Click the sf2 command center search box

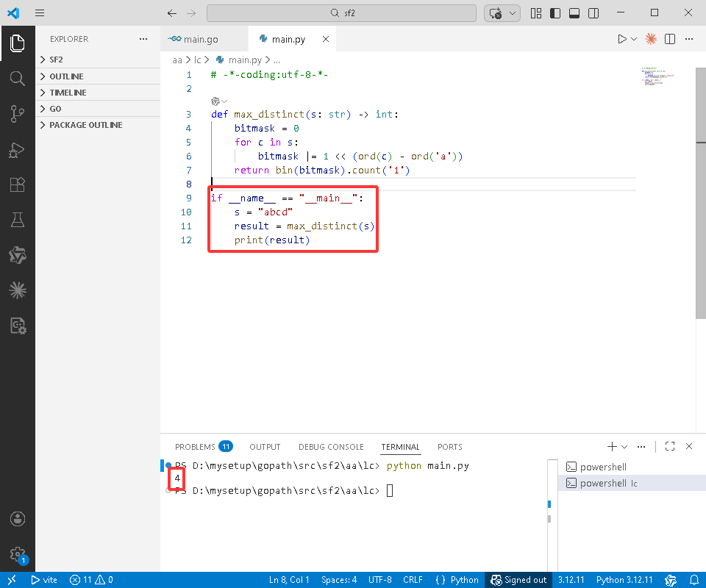(341, 13)
